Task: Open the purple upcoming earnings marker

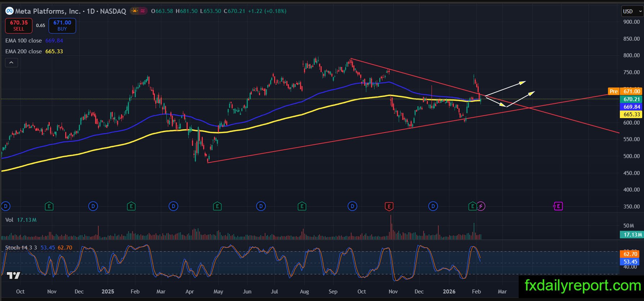Action: (558, 206)
